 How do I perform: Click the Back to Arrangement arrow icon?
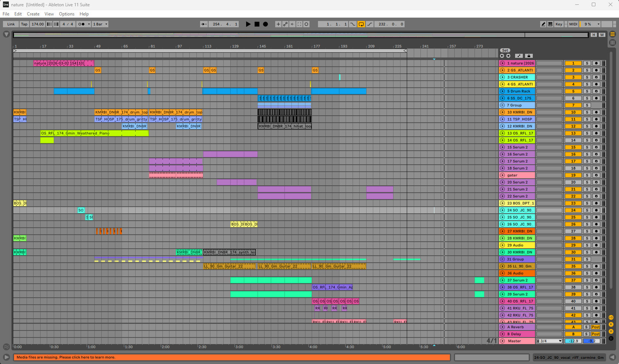pos(293,24)
